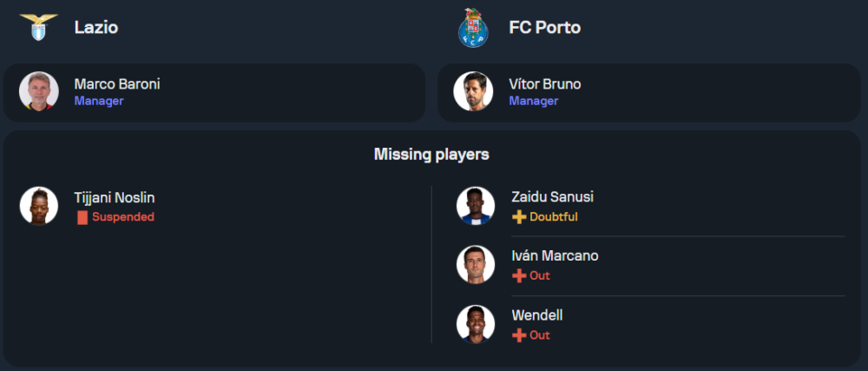Image resolution: width=868 pixels, height=371 pixels.
Task: Select Zaidu Sanusi's player avatar
Action: [476, 206]
